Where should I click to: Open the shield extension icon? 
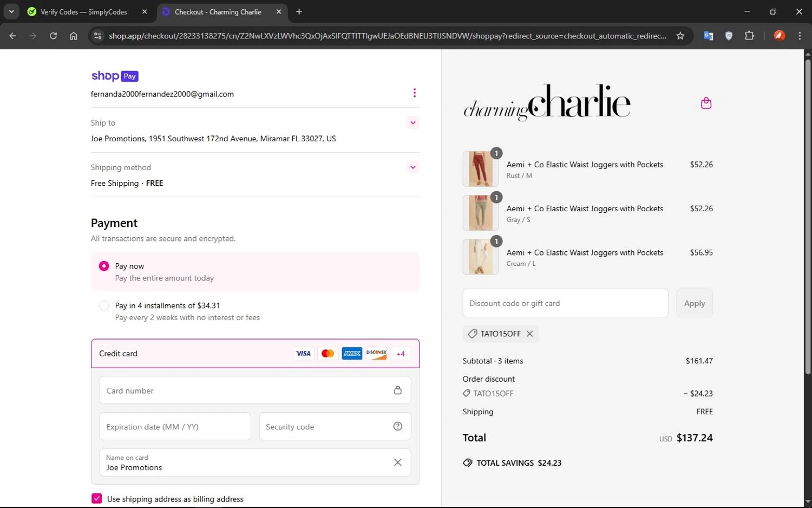(729, 36)
